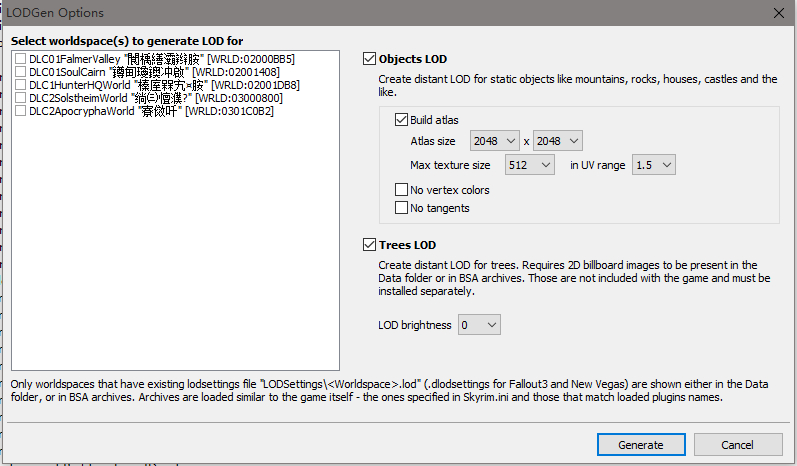Enable the DLC2SolstheimWorld worldspace checkbox
Image resolution: width=797 pixels, height=466 pixels.
(20, 98)
